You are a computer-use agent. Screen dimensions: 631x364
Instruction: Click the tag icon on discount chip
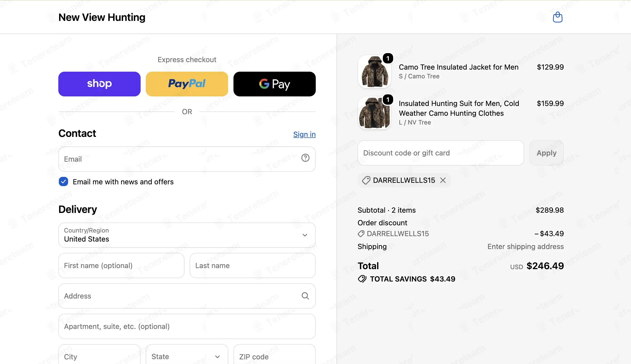click(366, 180)
